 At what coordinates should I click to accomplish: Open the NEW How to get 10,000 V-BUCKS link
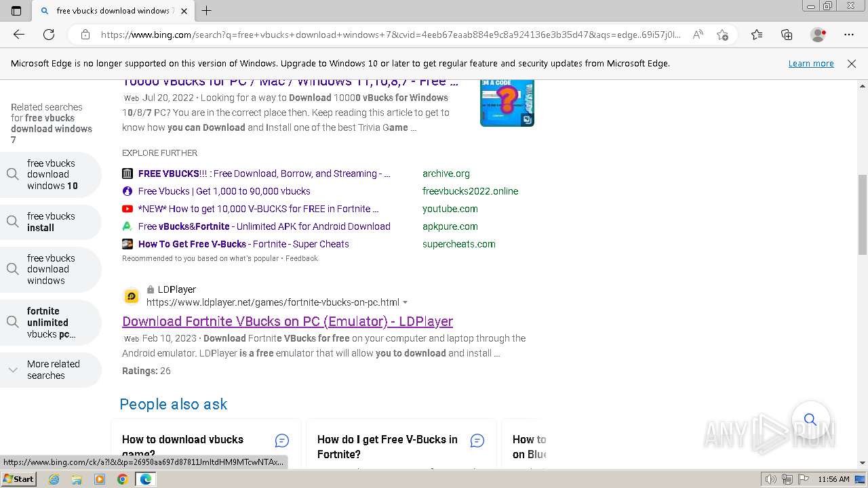click(x=258, y=209)
